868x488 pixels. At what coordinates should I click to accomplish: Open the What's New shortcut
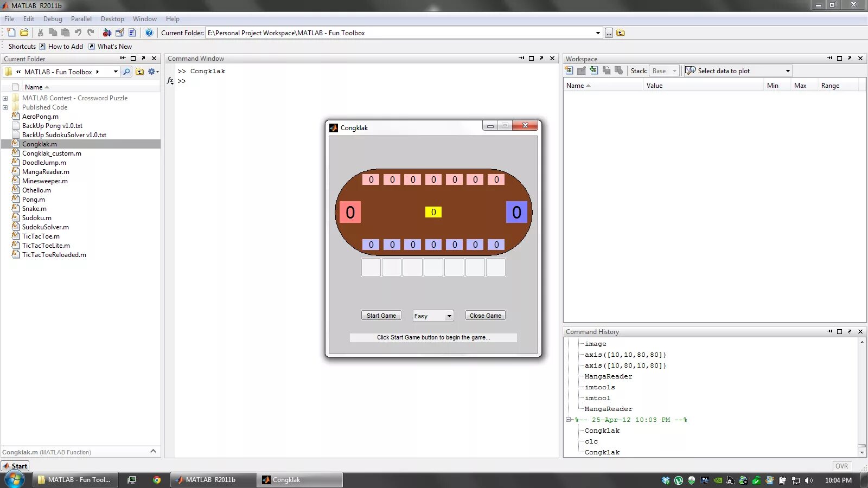pyautogui.click(x=110, y=47)
